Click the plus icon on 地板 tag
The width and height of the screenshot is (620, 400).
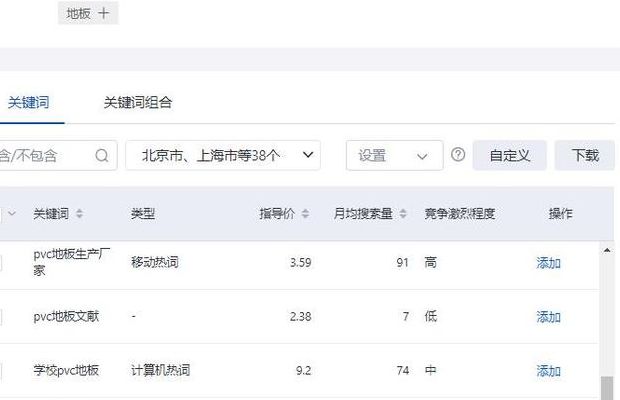[x=104, y=13]
